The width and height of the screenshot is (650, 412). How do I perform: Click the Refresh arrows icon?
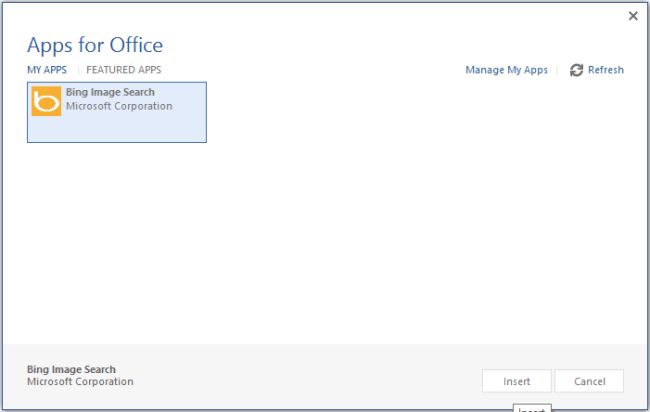click(576, 70)
